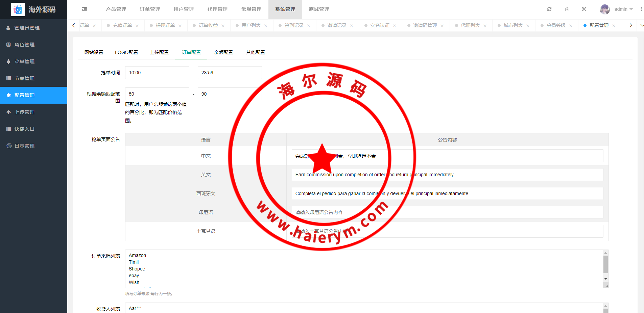
Task: Click the 海外源码 logo image
Action: point(18,9)
